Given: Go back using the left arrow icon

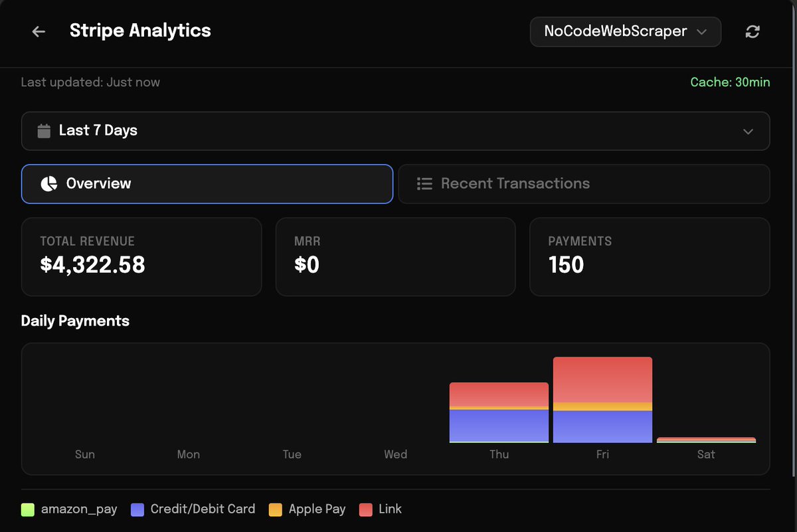Looking at the screenshot, I should point(39,31).
